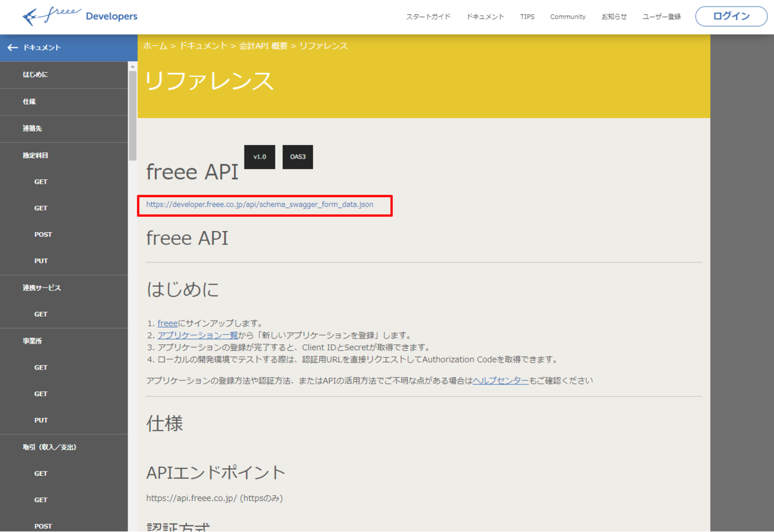Open ドキュメント in the top navigation

click(486, 17)
